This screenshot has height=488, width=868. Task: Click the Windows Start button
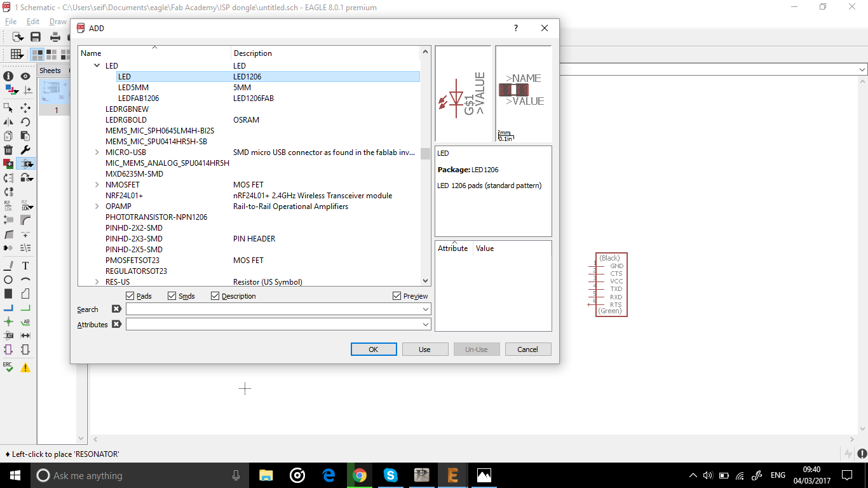pos(15,475)
